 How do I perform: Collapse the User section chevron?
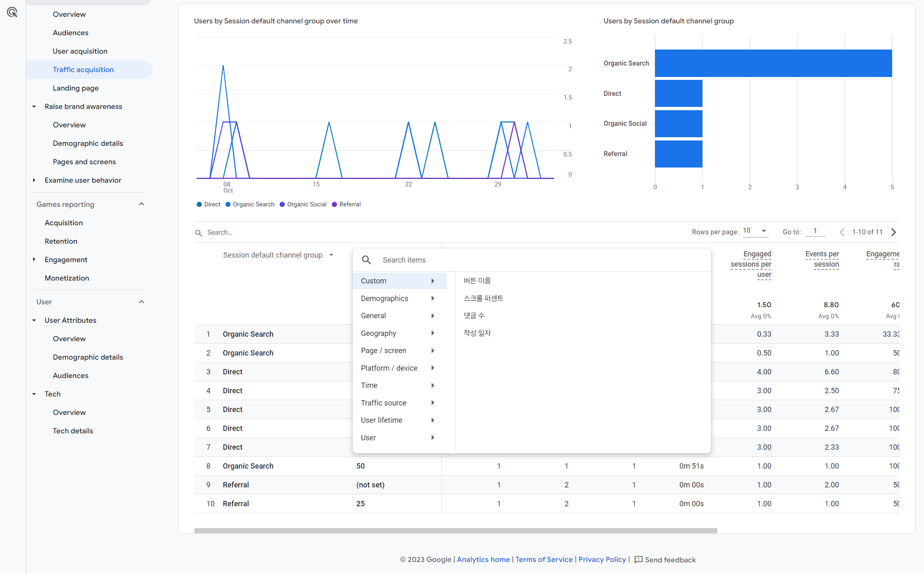coord(142,302)
